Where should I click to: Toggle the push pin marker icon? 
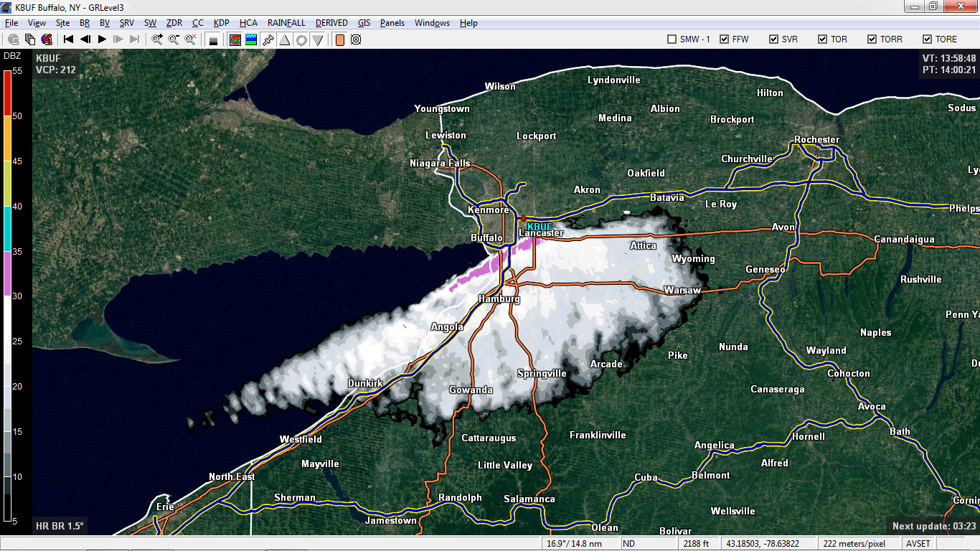pyautogui.click(x=268, y=39)
